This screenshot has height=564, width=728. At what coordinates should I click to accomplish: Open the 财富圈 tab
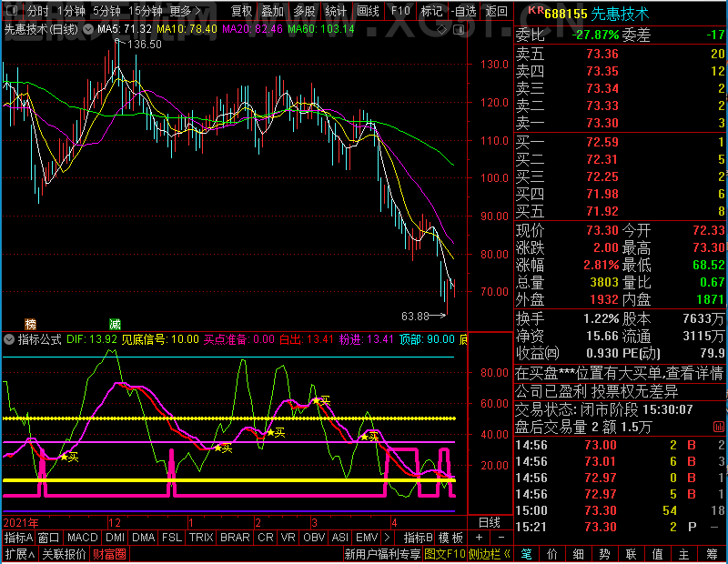pyautogui.click(x=109, y=554)
